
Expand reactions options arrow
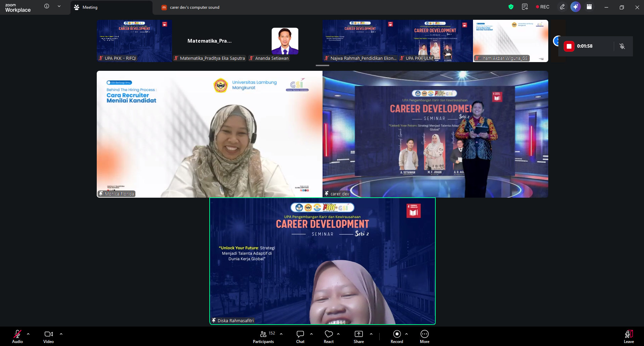(x=338, y=334)
